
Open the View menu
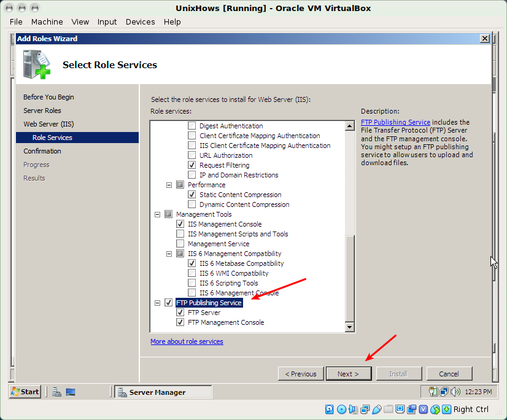(x=80, y=21)
